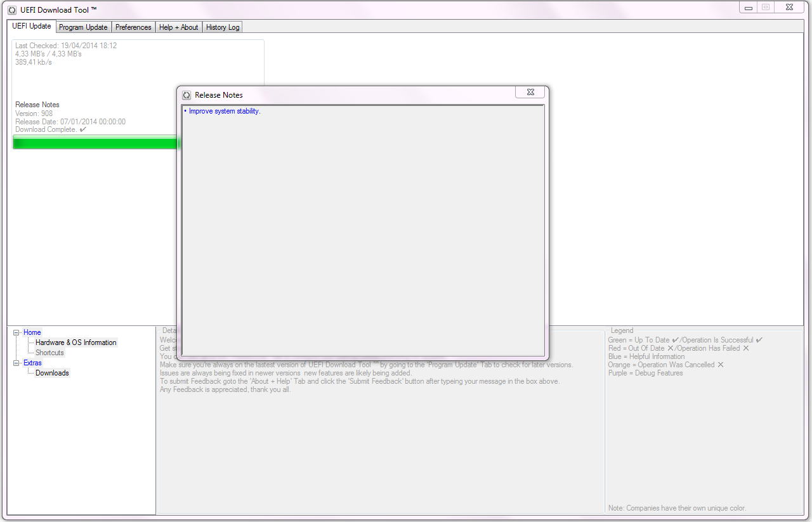812x522 pixels.
Task: Select Hardware & OS Information tree item
Action: point(76,343)
